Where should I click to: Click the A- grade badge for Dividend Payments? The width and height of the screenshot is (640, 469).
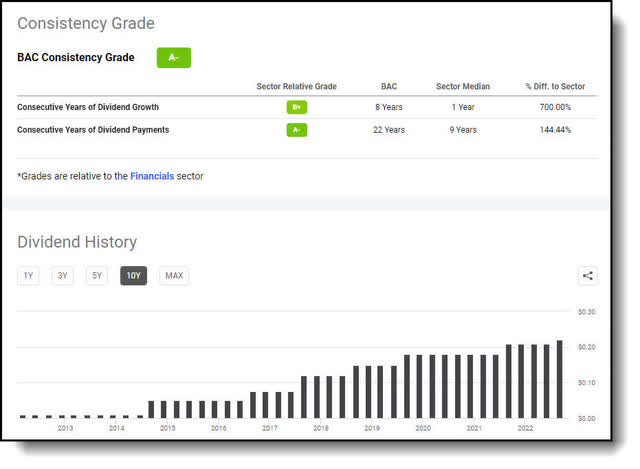[x=297, y=130]
